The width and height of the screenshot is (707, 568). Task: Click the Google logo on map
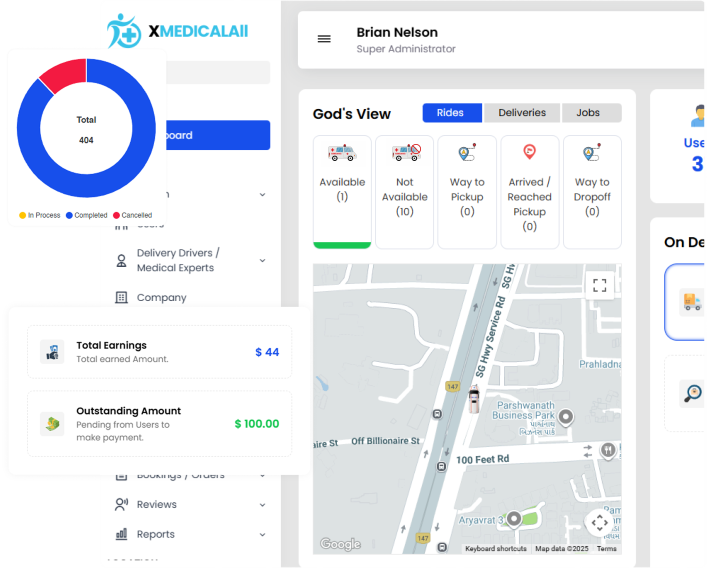click(x=340, y=544)
